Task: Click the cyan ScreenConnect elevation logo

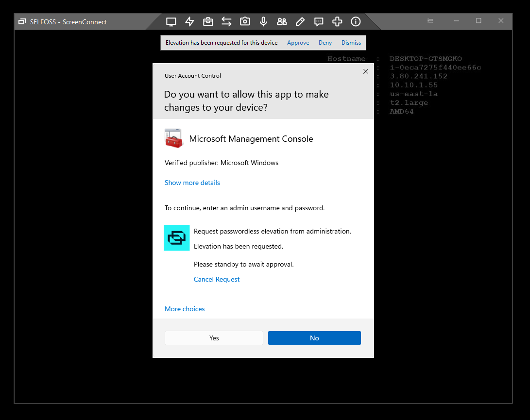Action: (177, 238)
